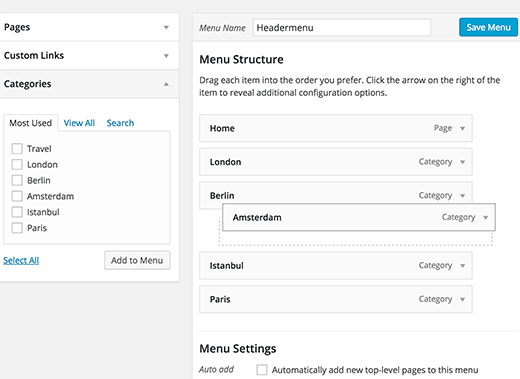Select the London menu item bar
Screen dimensions: 520x379
pos(336,162)
